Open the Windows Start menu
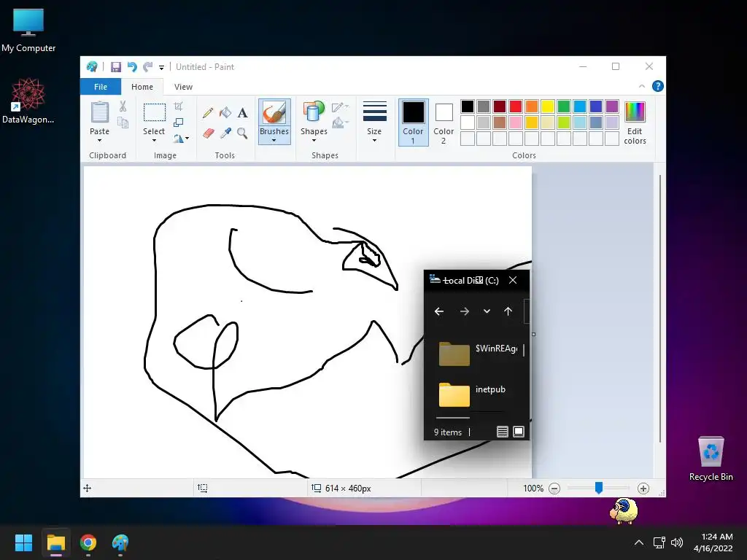 tap(23, 542)
